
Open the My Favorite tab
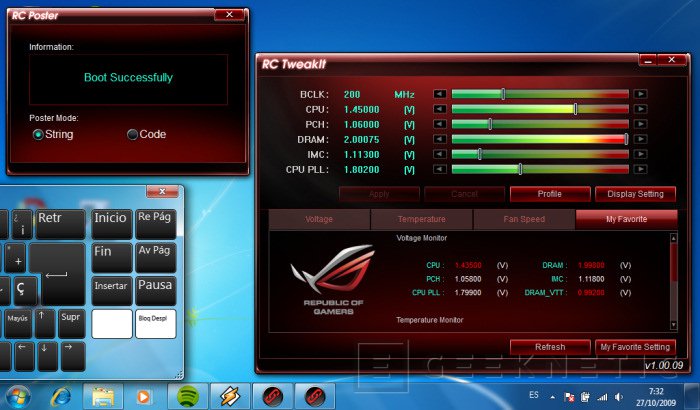click(x=626, y=219)
